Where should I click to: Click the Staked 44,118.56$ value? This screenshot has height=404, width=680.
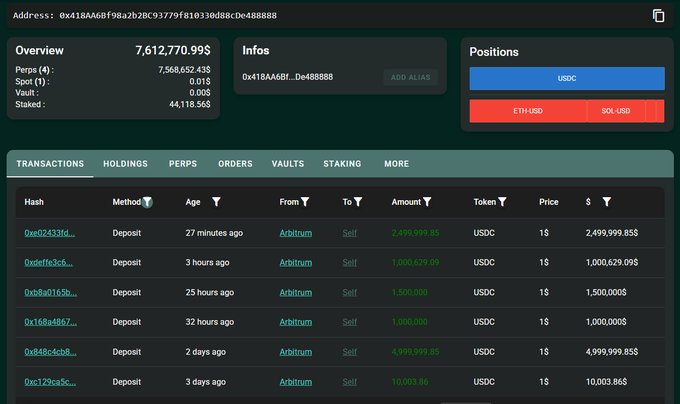190,104
